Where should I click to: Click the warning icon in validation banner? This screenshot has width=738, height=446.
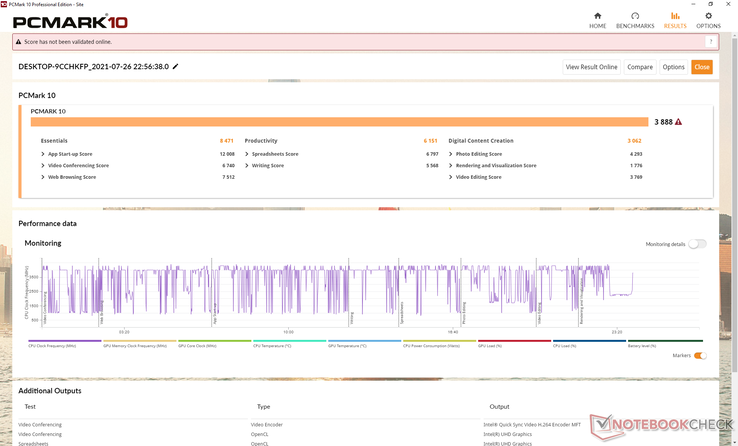coord(18,42)
